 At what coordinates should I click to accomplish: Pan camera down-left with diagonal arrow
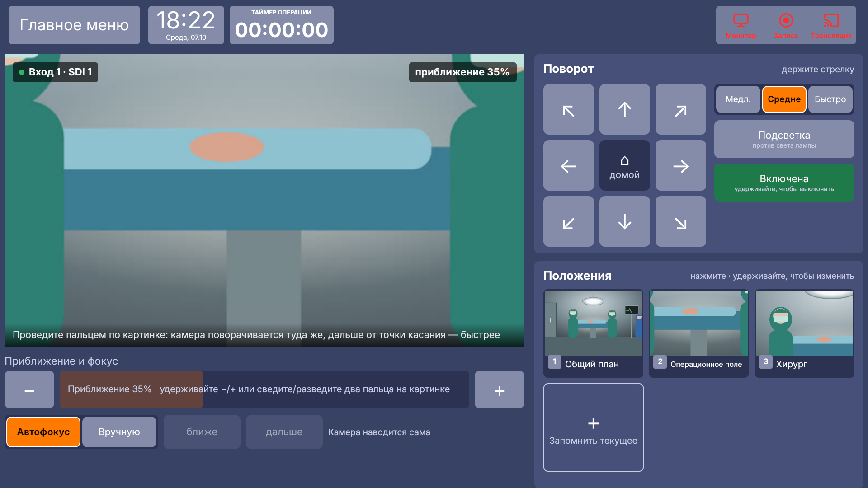pyautogui.click(x=568, y=221)
